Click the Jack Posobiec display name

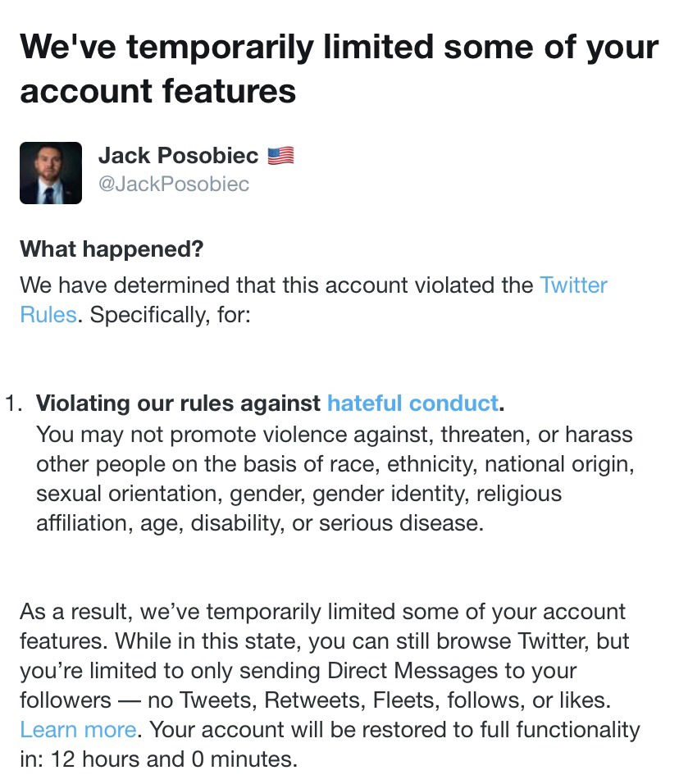tap(178, 156)
